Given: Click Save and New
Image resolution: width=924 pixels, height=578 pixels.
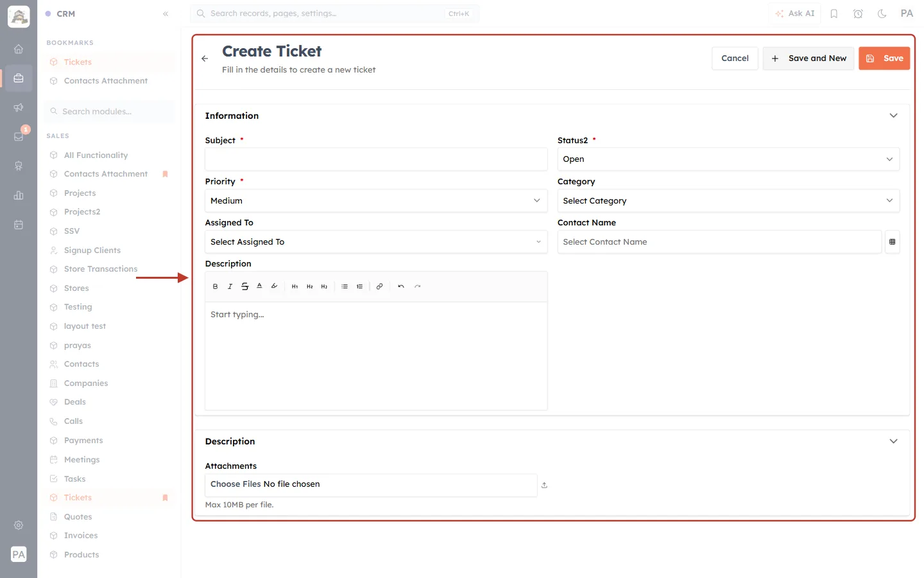Looking at the screenshot, I should [x=809, y=58].
